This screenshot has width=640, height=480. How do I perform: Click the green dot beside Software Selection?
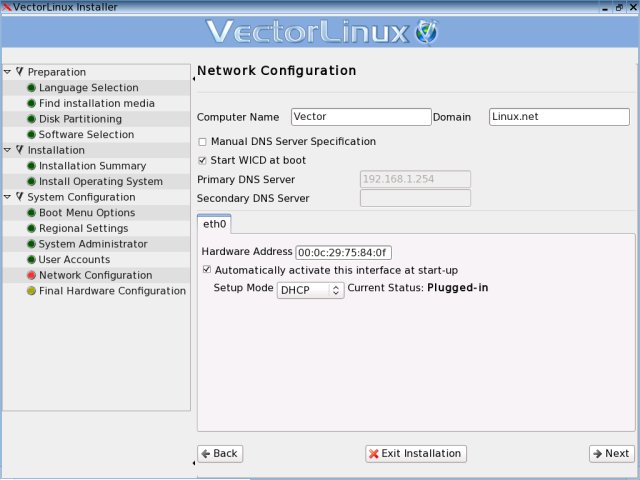tap(31, 135)
